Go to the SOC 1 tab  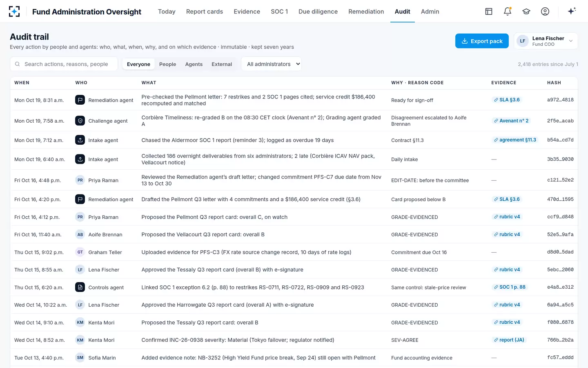point(279,11)
